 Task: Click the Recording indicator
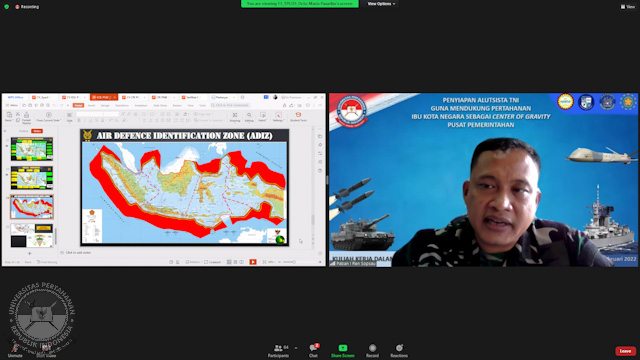coord(27,7)
